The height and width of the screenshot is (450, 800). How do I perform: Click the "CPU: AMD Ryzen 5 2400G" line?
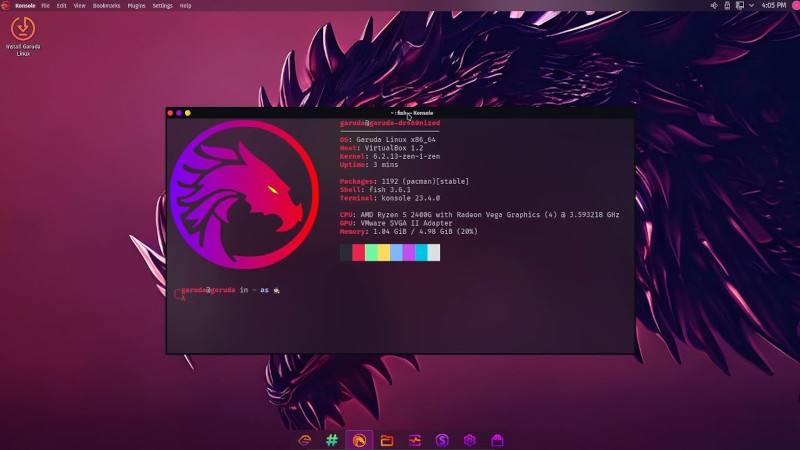pos(480,215)
